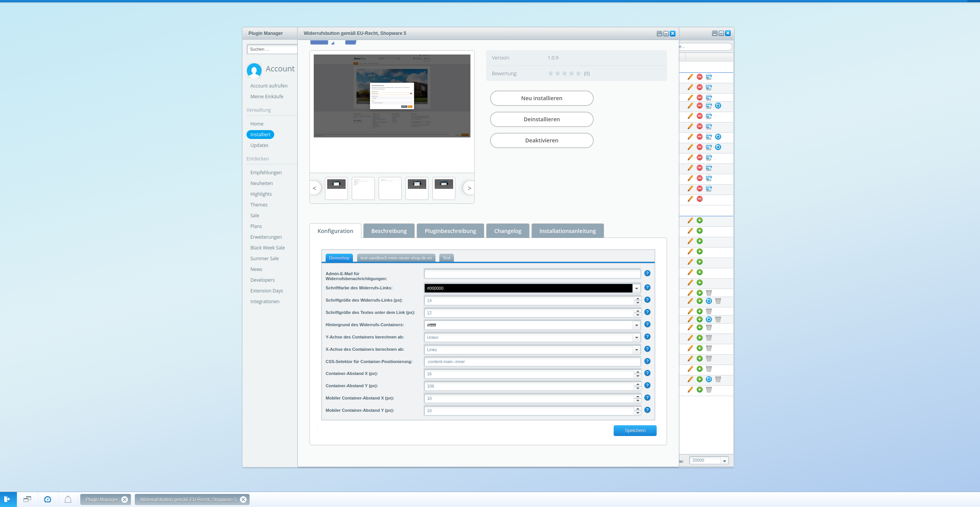Screen dimensions: 980x507
Task: Increase Schriftgröße des Widerrufs-Links value
Action: click(x=637, y=299)
